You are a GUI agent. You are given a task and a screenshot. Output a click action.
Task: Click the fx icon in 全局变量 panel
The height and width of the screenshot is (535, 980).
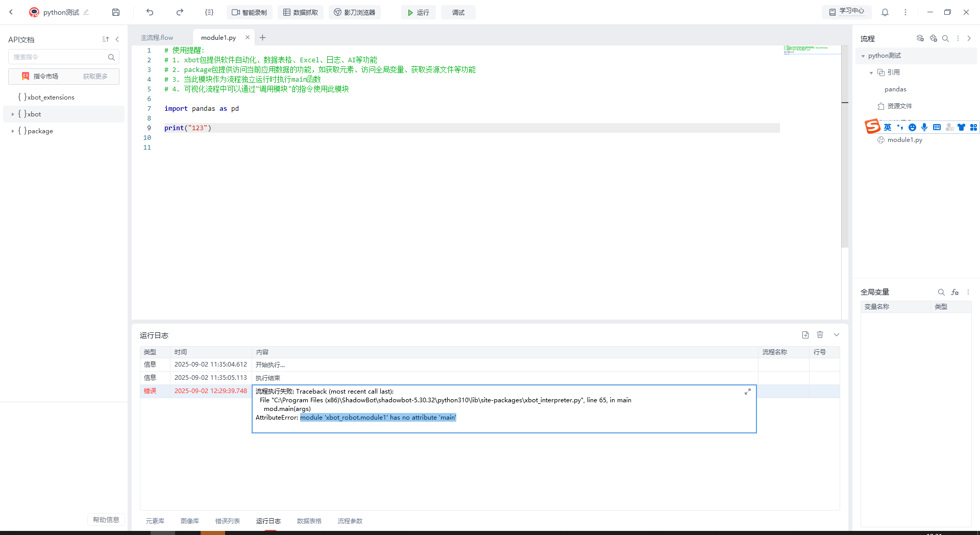coord(955,292)
